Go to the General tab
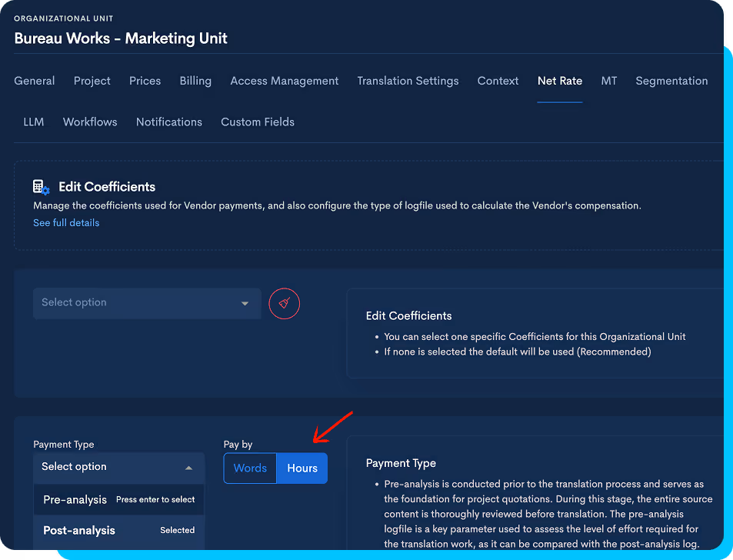The width and height of the screenshot is (733, 560). tap(34, 81)
